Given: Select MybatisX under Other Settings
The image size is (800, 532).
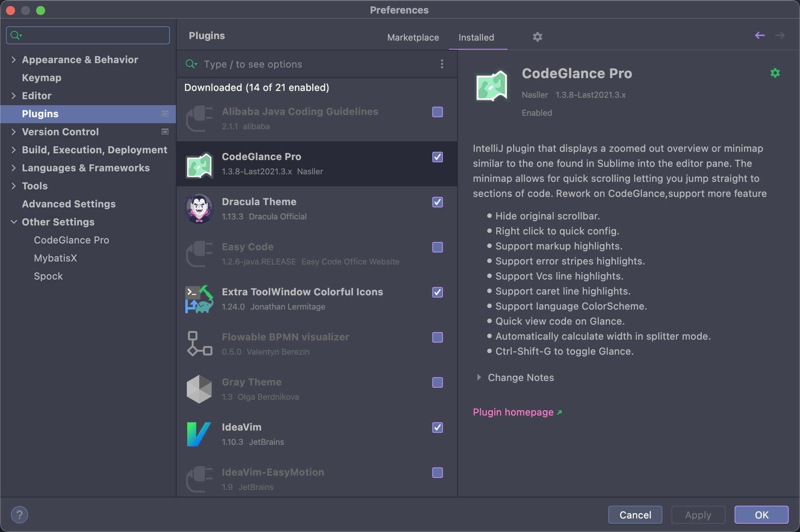Looking at the screenshot, I should (55, 257).
